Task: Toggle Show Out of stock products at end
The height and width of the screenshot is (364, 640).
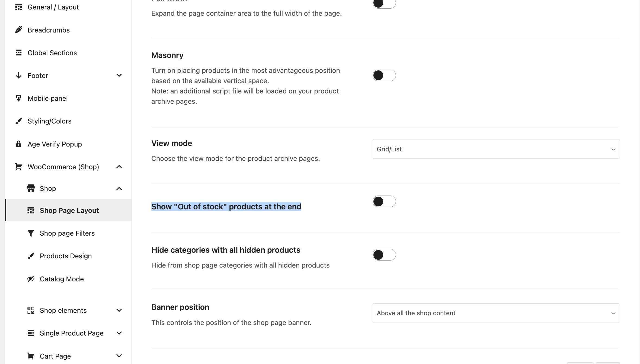Action: tap(384, 201)
